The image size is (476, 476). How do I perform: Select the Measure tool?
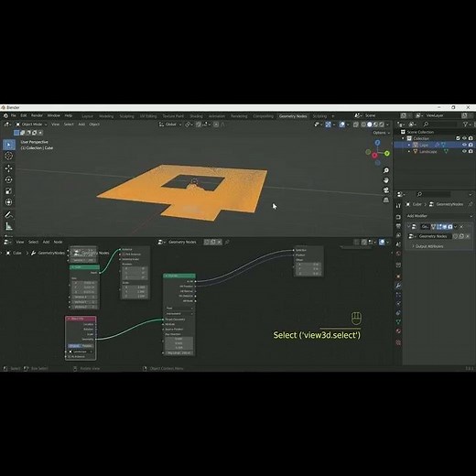click(x=9, y=226)
